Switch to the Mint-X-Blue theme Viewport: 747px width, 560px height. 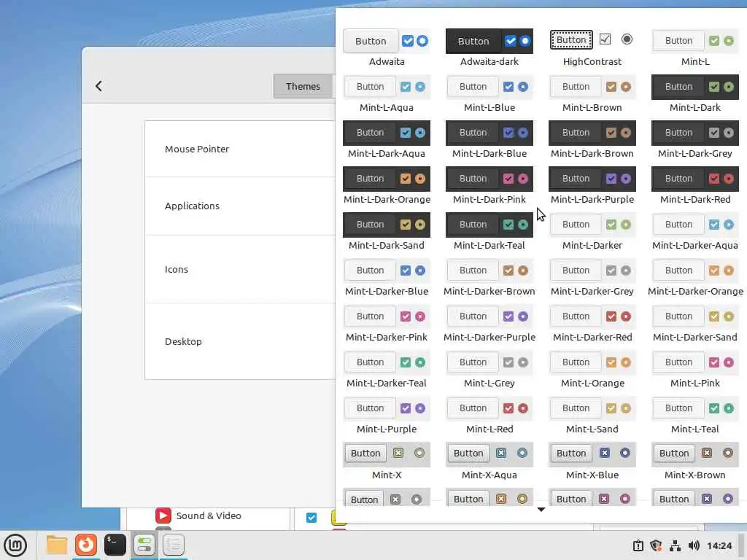[592, 461]
